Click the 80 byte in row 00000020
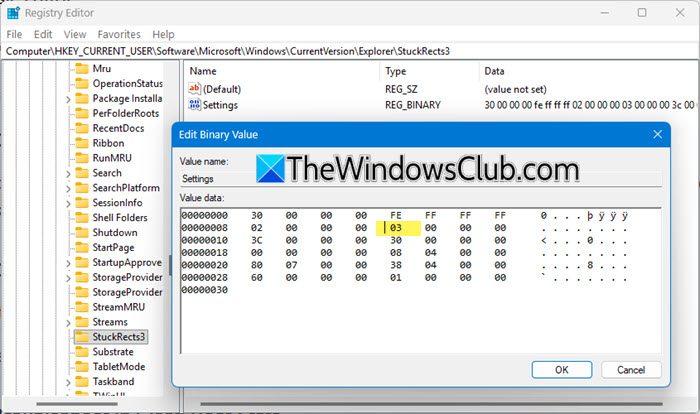Viewport: 700px width, 414px height. pyautogui.click(x=257, y=265)
